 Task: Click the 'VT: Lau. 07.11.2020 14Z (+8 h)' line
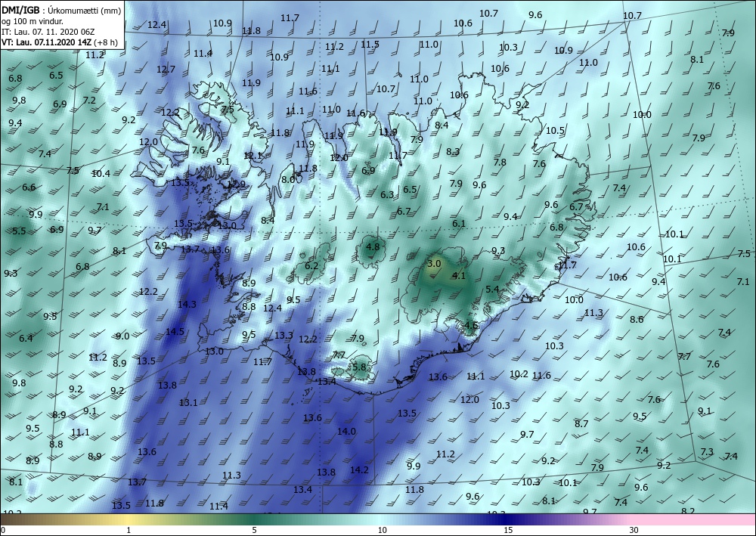(x=59, y=42)
